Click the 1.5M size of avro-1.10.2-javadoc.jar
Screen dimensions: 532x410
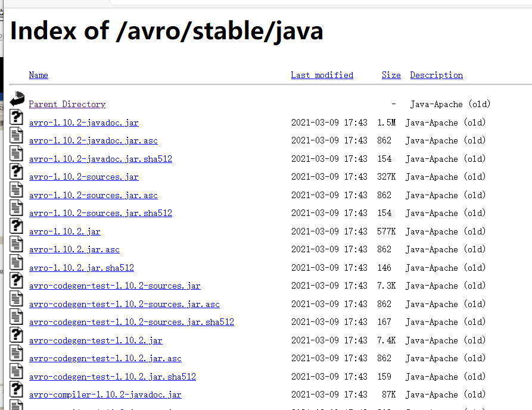click(x=387, y=123)
